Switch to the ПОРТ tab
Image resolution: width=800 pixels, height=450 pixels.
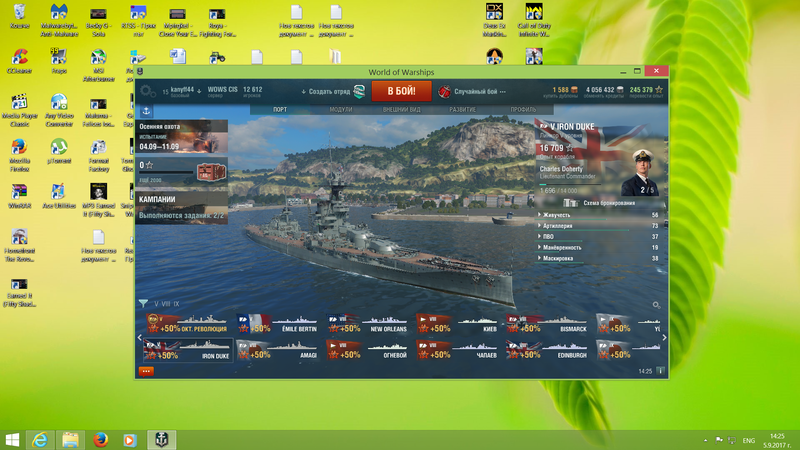point(280,110)
